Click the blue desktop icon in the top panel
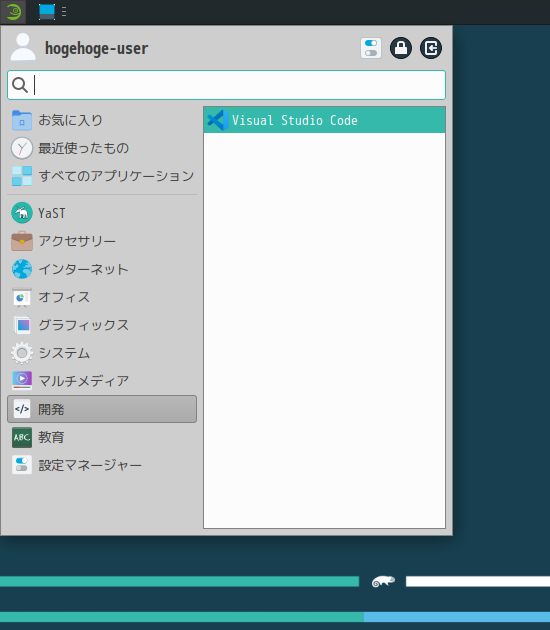The width and height of the screenshot is (550, 630). pos(47,12)
